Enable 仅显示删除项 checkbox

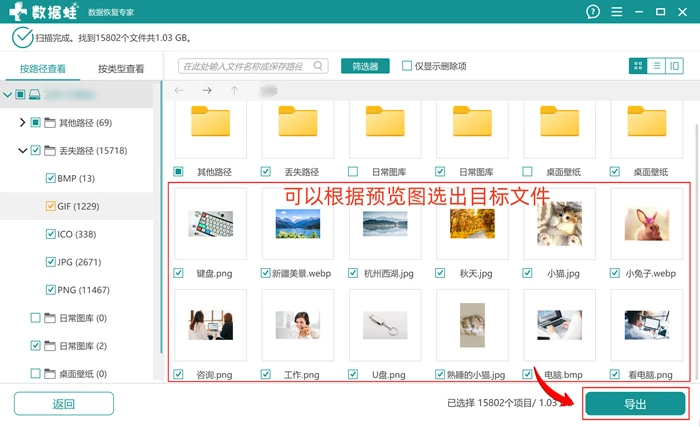pyautogui.click(x=407, y=66)
